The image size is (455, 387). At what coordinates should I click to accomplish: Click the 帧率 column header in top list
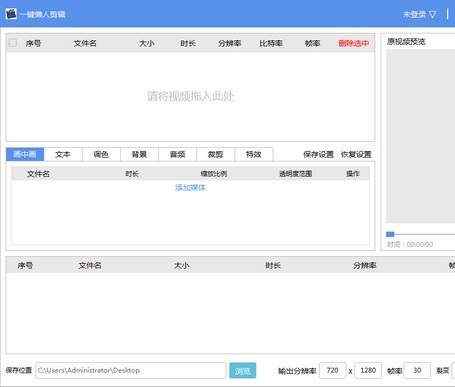[313, 43]
